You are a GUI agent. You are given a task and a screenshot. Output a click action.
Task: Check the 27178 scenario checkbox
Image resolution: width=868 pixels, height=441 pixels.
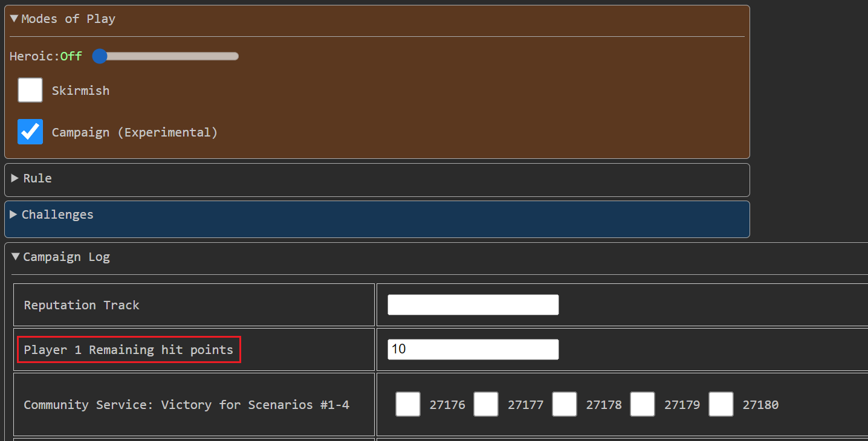[x=565, y=404]
